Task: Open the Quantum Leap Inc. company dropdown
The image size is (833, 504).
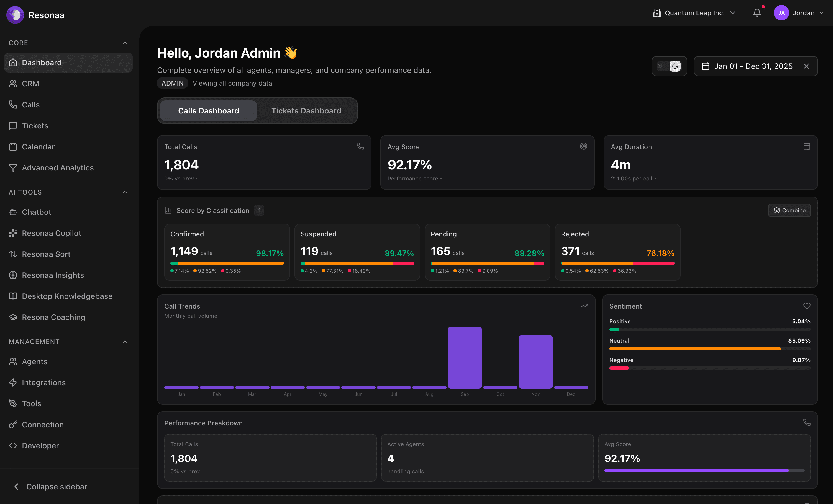Action: [x=694, y=12]
